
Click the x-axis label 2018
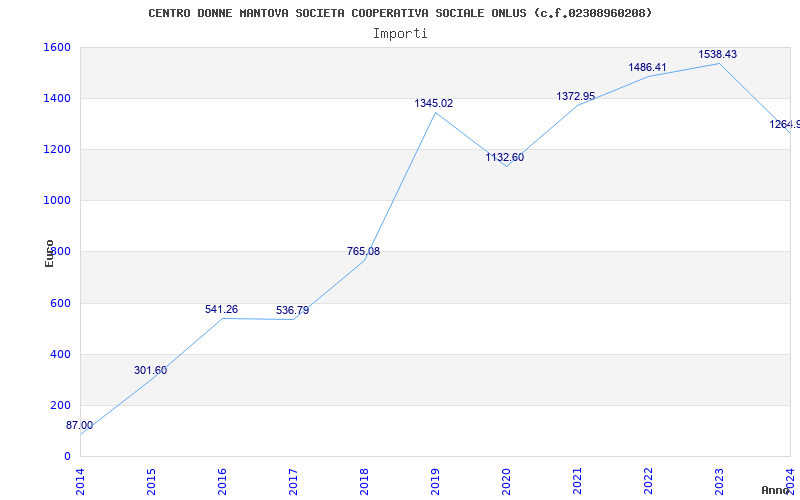[x=364, y=482]
